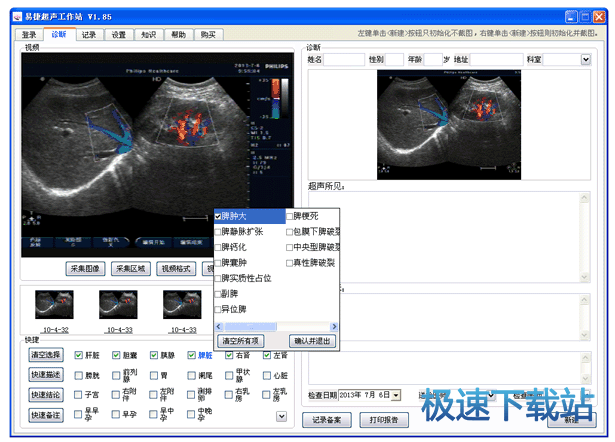Click the 超声所见 text area

(x=444, y=237)
